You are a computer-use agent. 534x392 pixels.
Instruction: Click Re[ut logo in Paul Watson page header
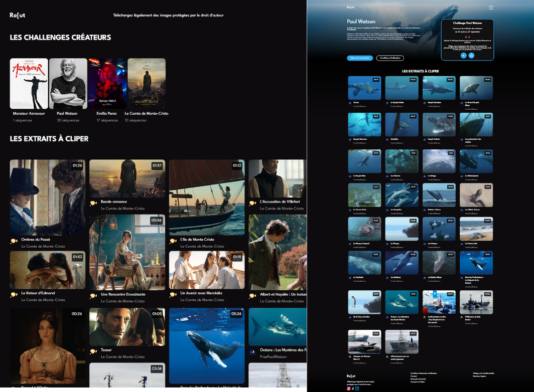pyautogui.click(x=350, y=7)
